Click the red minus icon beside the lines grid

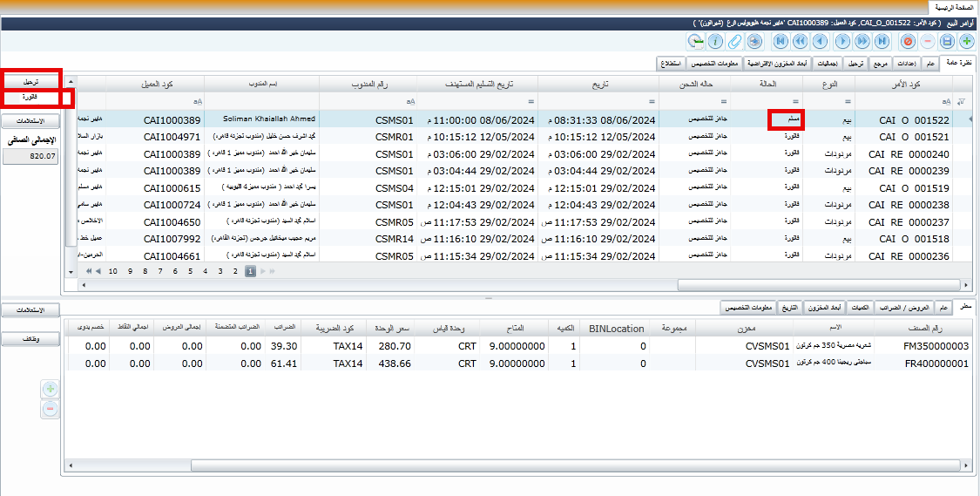50,407
